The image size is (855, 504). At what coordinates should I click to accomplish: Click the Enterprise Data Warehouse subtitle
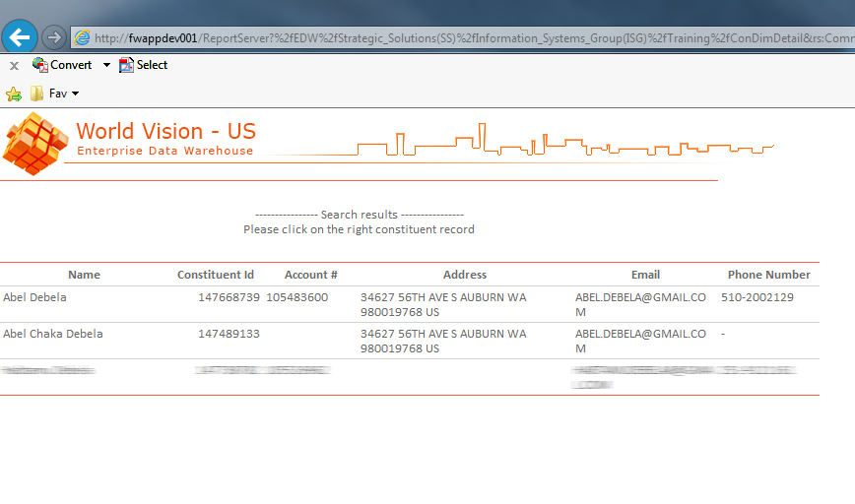point(165,151)
